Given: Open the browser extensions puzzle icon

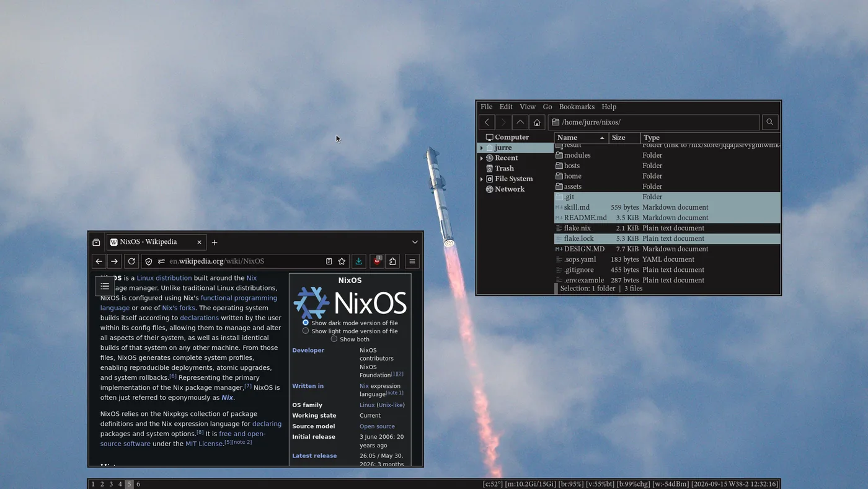Looking at the screenshot, I should [x=392, y=261].
